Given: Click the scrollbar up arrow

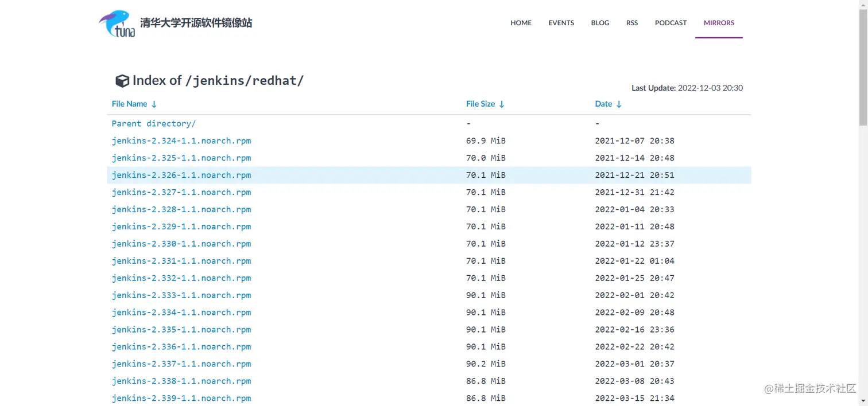Looking at the screenshot, I should (x=863, y=5).
